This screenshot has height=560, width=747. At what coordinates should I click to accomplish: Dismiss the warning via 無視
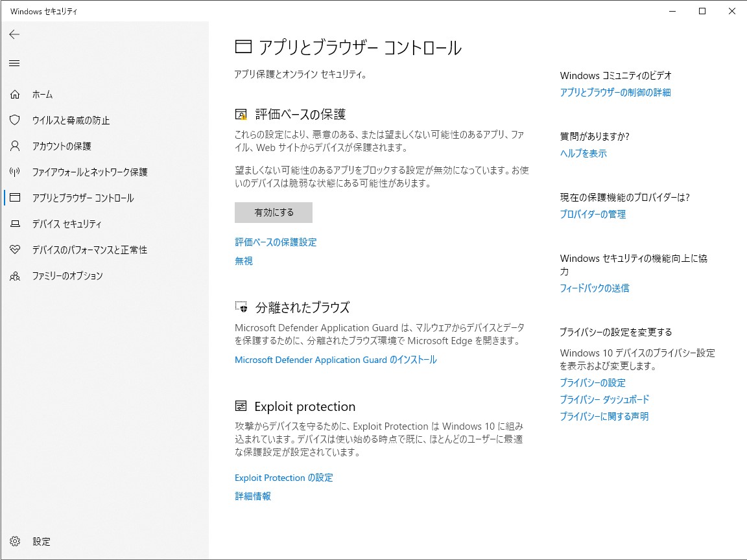click(243, 261)
